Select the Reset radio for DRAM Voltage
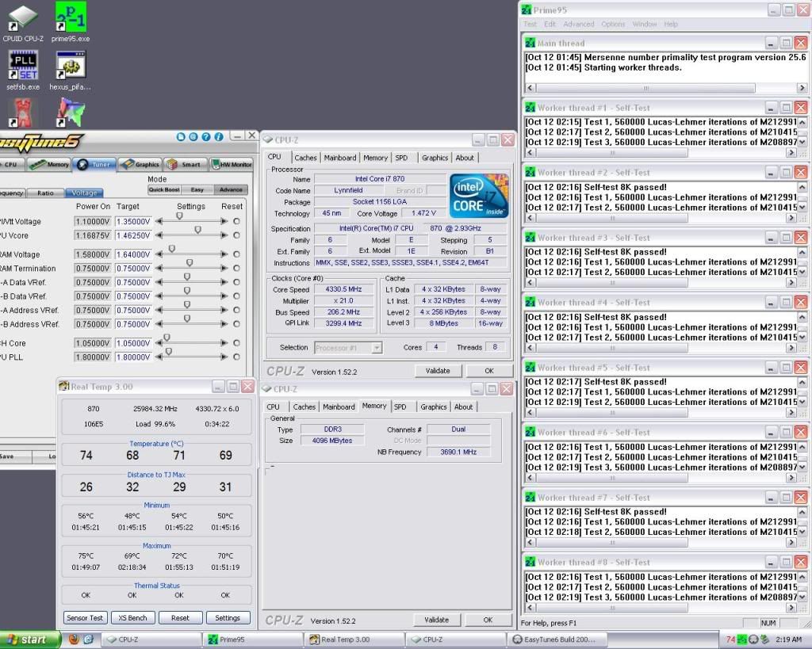This screenshot has width=812, height=649. [236, 254]
